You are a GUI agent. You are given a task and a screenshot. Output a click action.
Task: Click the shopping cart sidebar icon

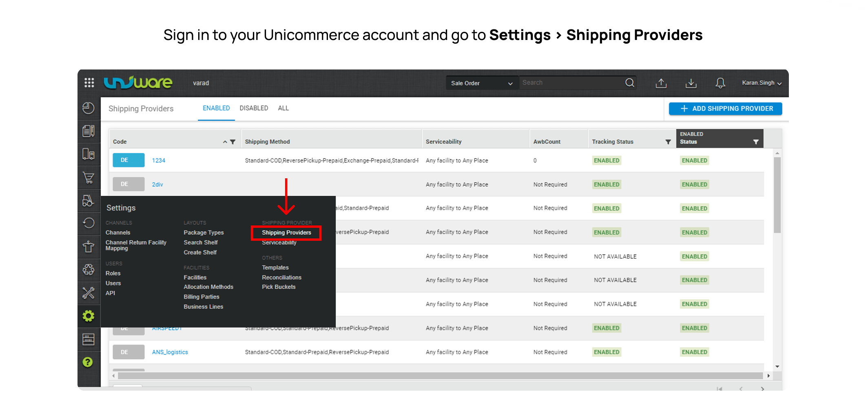89,178
